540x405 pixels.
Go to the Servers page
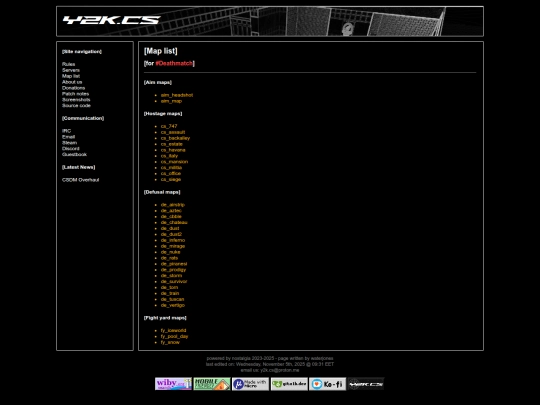pyautogui.click(x=71, y=70)
